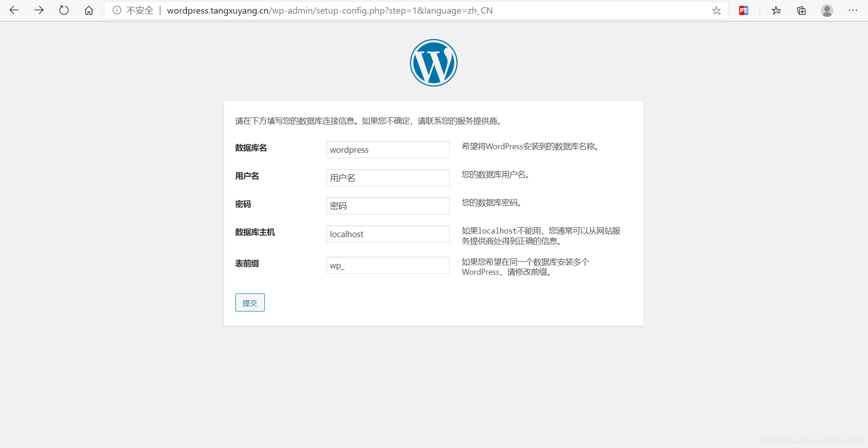Image resolution: width=868 pixels, height=448 pixels.
Task: Navigate back to the previous page
Action: (14, 10)
